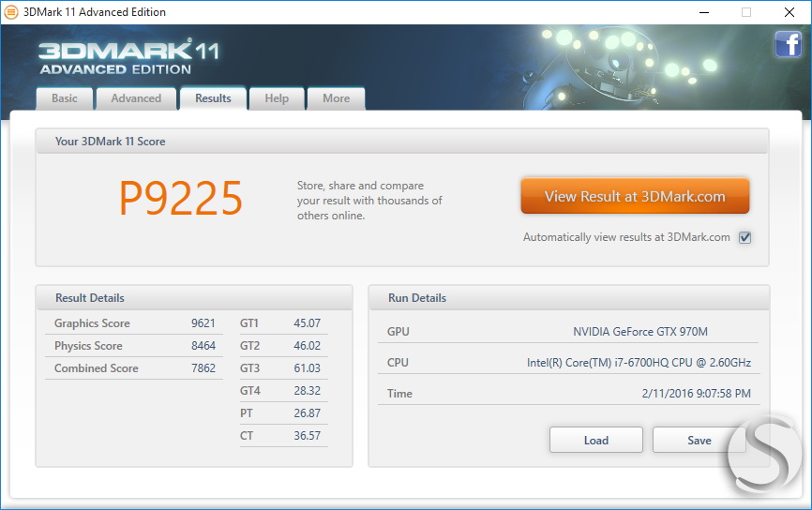Click the GT1 value 45.07
The image size is (812, 510).
click(308, 323)
